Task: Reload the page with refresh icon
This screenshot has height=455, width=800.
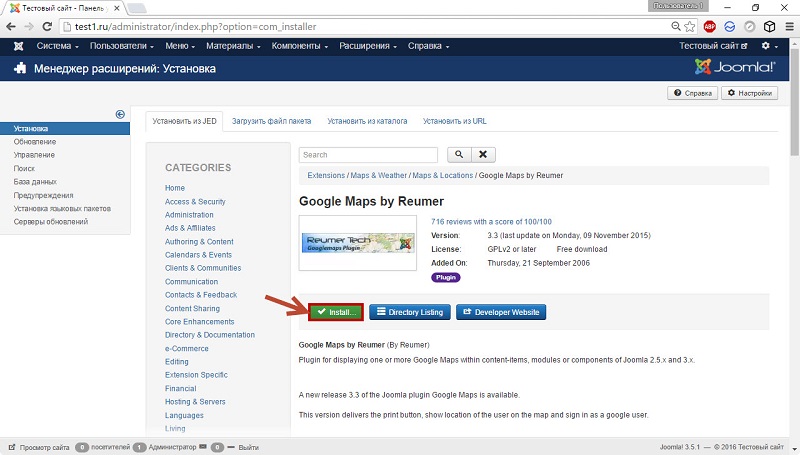Action: [47, 27]
